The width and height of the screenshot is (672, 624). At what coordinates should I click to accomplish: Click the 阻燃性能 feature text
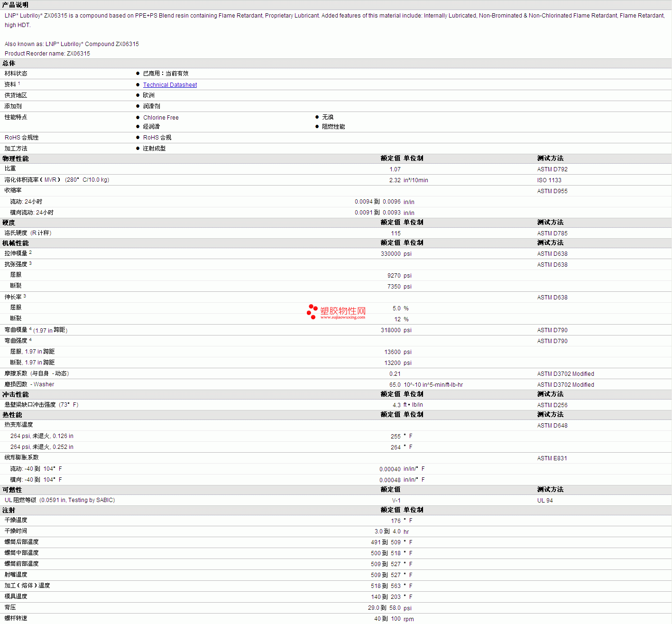333,127
